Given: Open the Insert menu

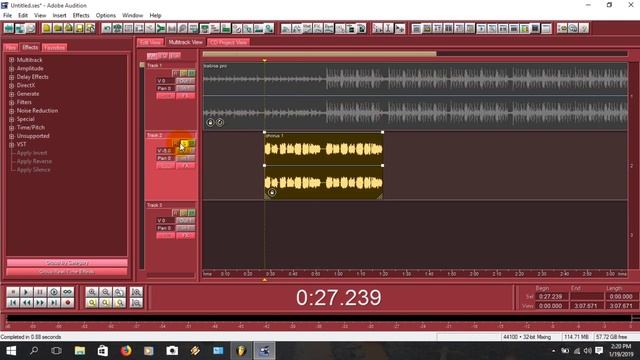Looking at the screenshot, I should tap(59, 15).
